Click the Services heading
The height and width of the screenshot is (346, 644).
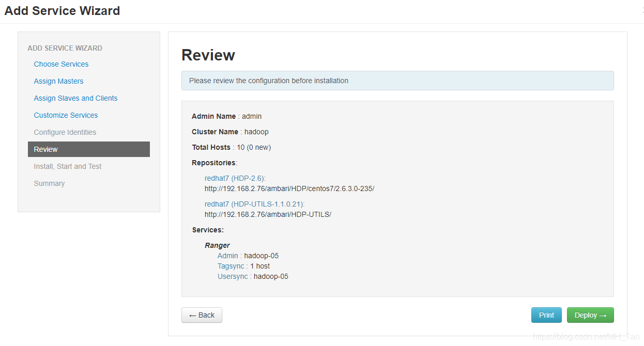click(x=208, y=230)
